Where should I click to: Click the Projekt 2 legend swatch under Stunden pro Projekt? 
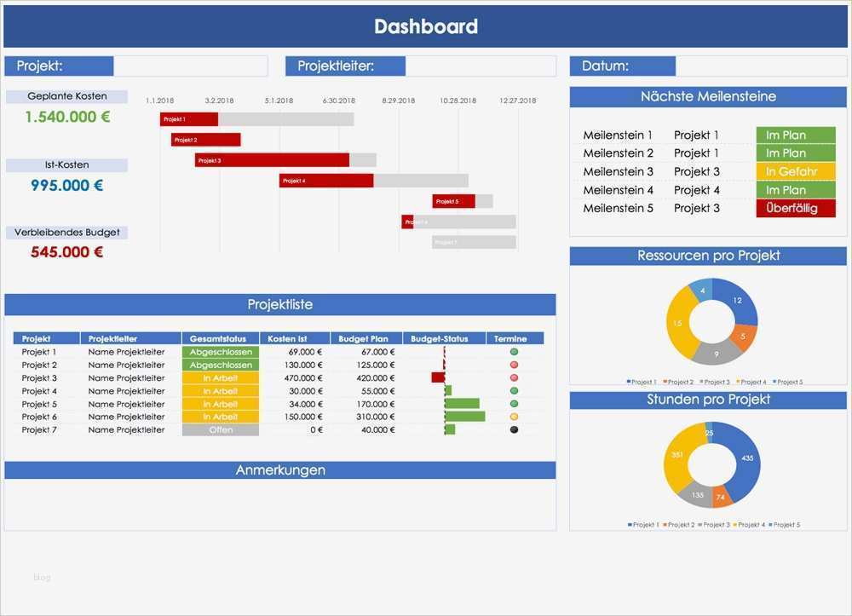click(666, 525)
